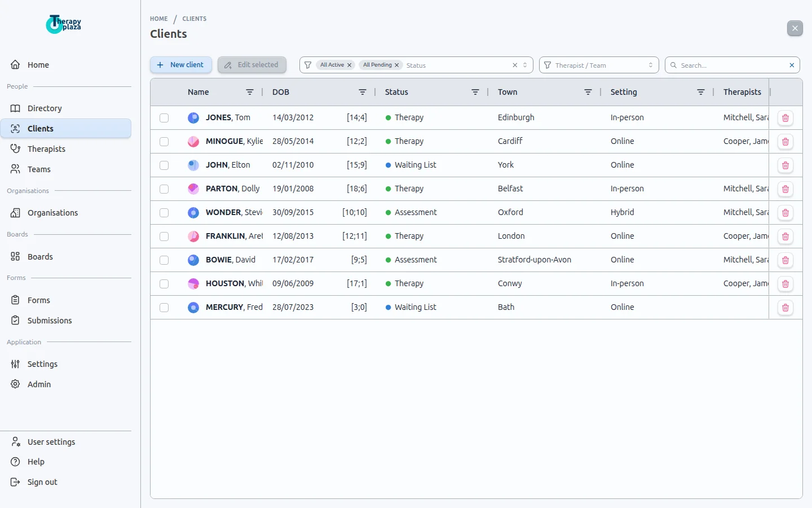Screen dimensions: 812x508
Task: Click the Therapy Plaza logo
Action: pyautogui.click(x=64, y=24)
